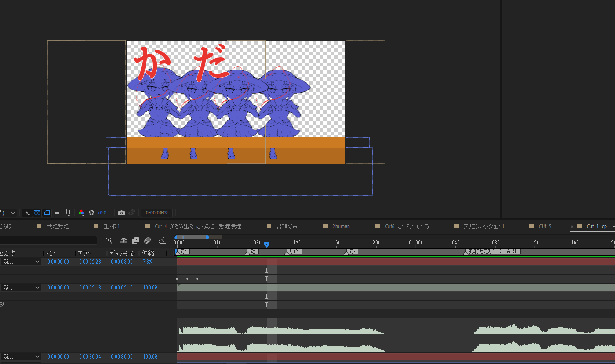Click the Show Snapshot icon
This screenshot has width=615, height=364.
pos(131,213)
